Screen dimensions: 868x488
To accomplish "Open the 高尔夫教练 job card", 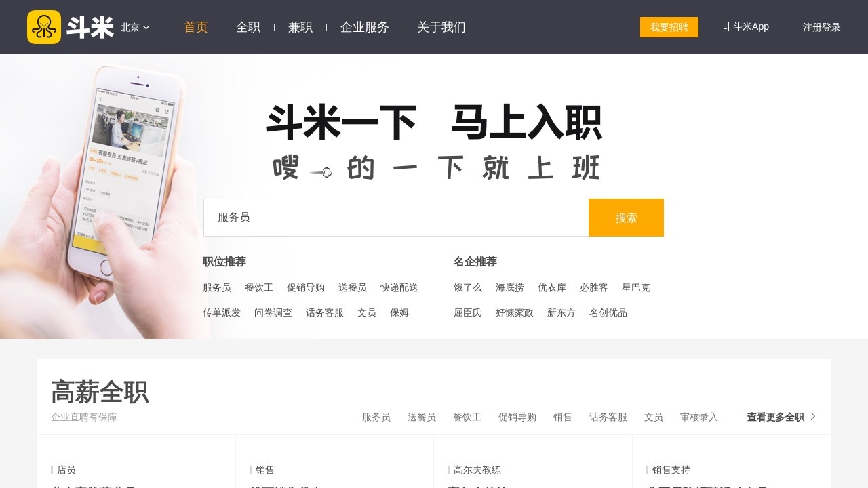I will click(477, 469).
